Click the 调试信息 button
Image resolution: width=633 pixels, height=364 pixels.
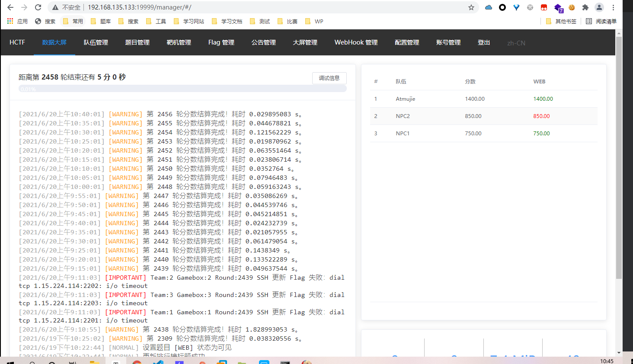point(329,78)
